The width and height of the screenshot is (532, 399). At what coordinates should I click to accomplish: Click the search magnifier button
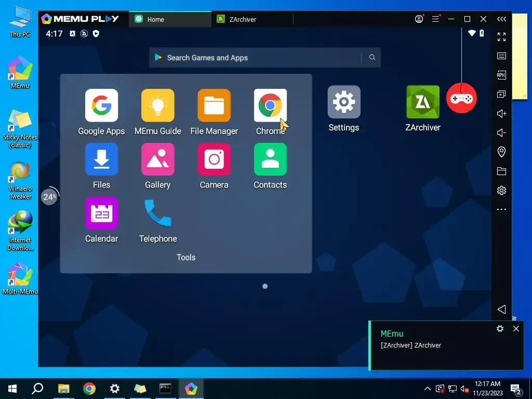point(372,57)
